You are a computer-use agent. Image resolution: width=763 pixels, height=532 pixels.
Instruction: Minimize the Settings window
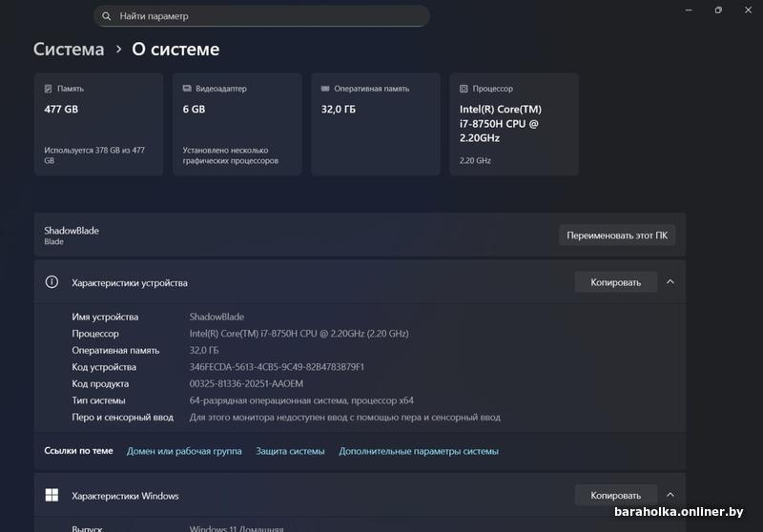pos(689,10)
